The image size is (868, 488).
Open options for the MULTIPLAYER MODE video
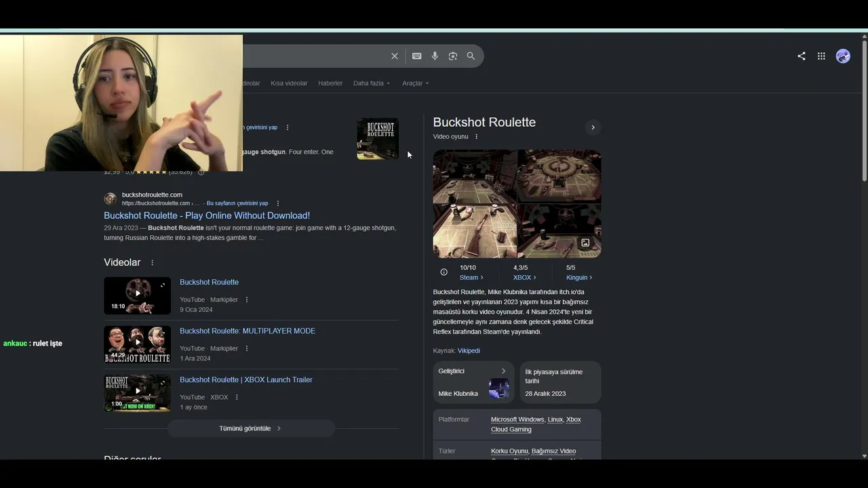pyautogui.click(x=247, y=348)
